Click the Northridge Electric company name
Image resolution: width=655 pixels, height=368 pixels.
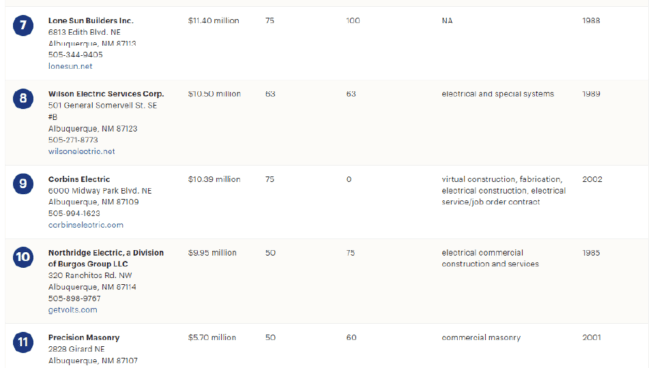(106, 258)
